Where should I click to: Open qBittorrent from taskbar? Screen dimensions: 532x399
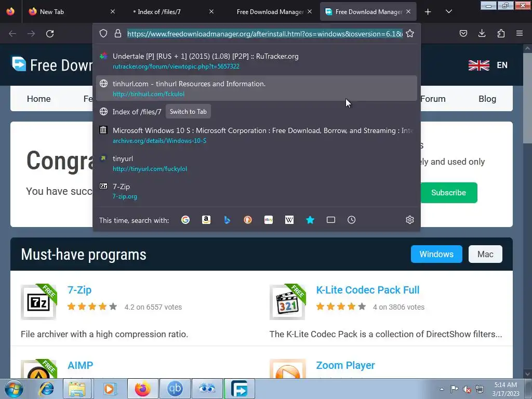click(175, 389)
